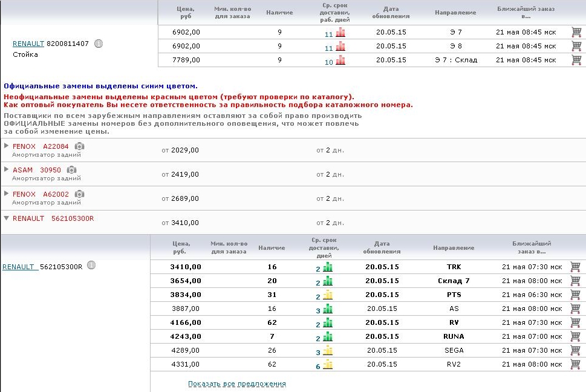Select от 2419,00 price for ASAM

pos(180,174)
